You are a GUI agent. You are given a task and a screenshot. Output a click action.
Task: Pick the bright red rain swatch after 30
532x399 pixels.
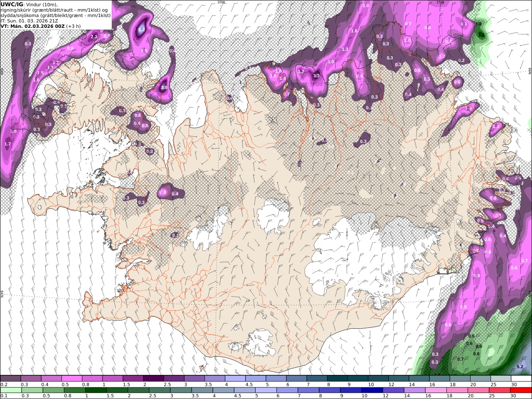[521, 390]
